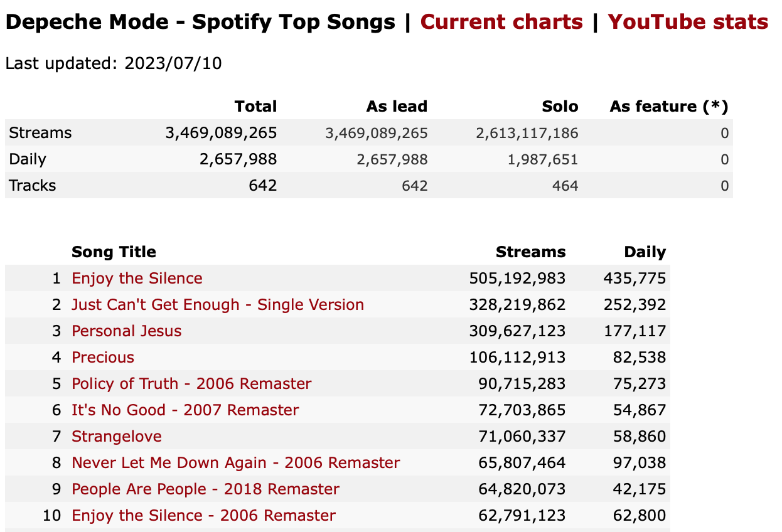The height and width of the screenshot is (532, 782).
Task: Click It's No Good - 2007 Remaster
Action: tap(185, 410)
